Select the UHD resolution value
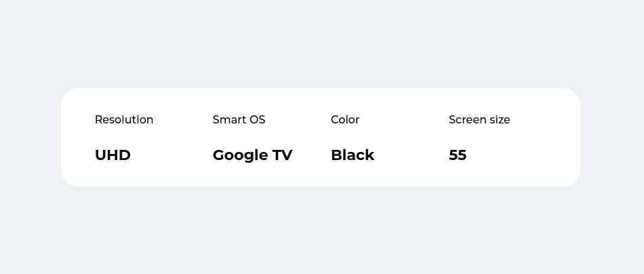 pyautogui.click(x=113, y=155)
